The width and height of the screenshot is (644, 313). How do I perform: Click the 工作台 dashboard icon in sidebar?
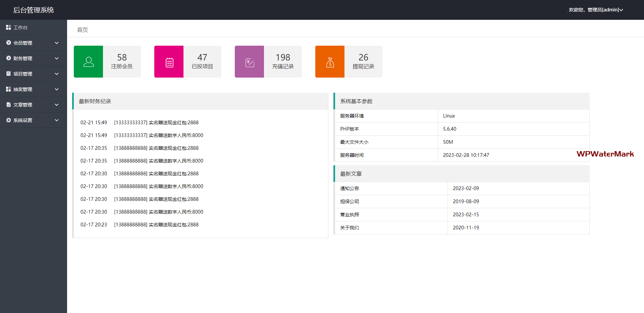tap(8, 27)
